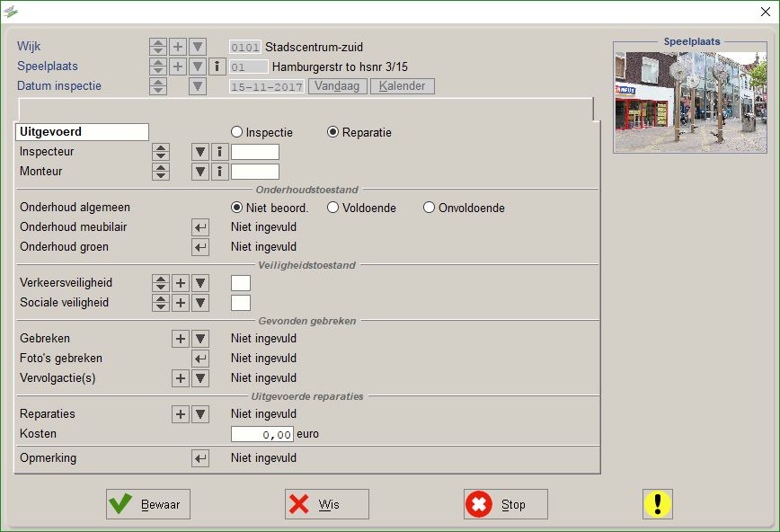780x532 pixels.
Task: Click the Verkeersveiligheid value box
Action: click(241, 283)
